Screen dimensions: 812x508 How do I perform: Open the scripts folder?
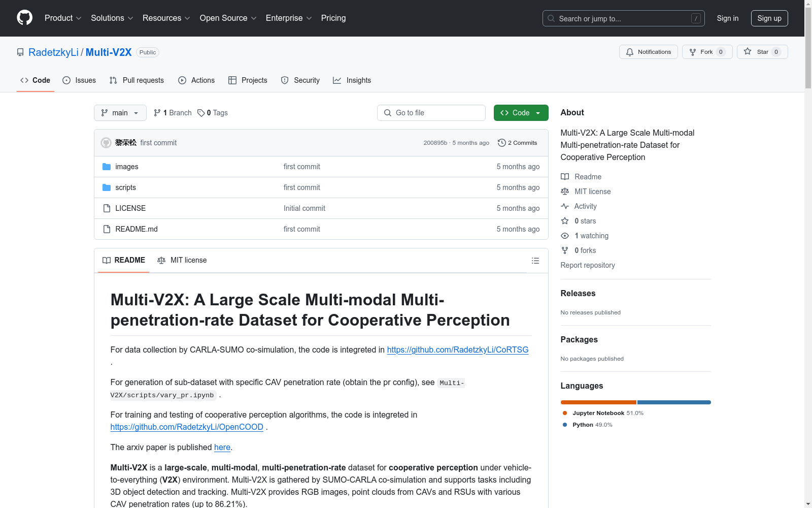pos(125,187)
